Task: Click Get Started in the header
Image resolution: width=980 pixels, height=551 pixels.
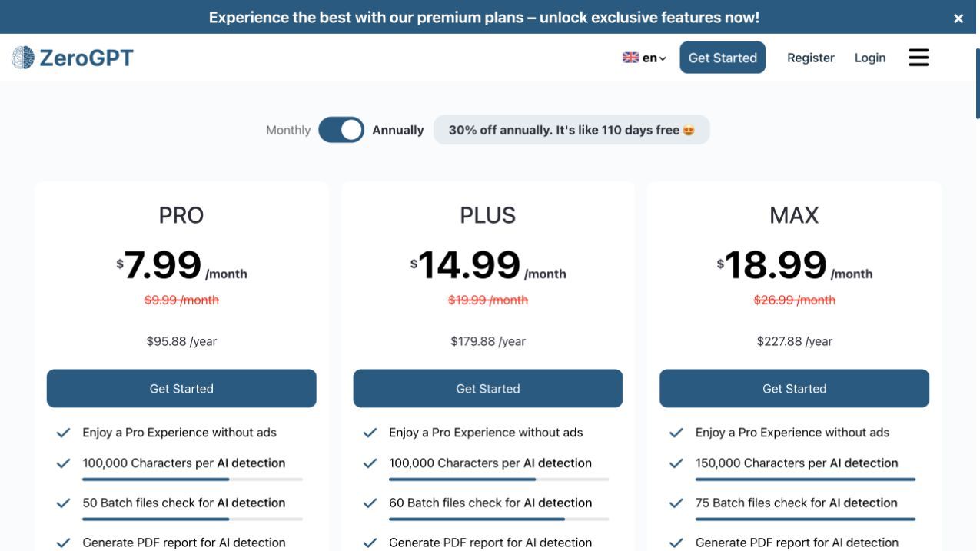Action: coord(723,58)
